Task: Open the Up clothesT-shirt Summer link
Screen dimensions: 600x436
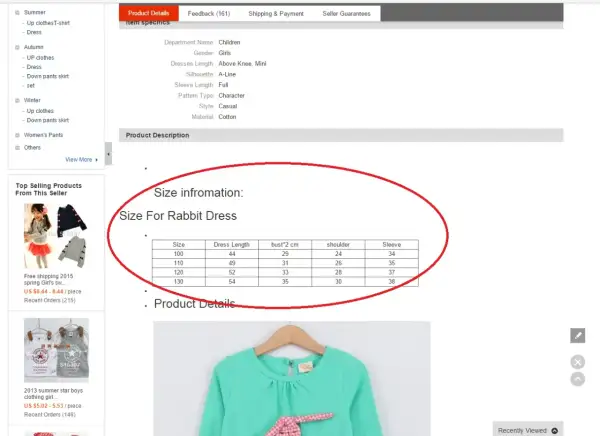Action: click(x=48, y=23)
